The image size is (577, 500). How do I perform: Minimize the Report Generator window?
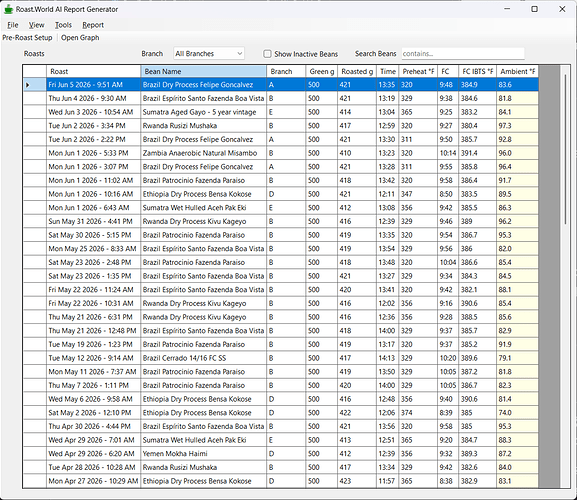[507, 9]
